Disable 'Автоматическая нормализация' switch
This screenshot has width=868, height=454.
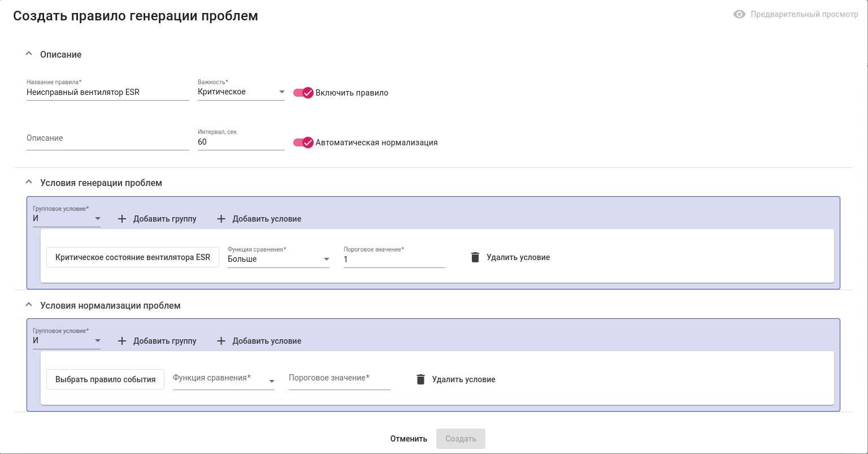(303, 142)
